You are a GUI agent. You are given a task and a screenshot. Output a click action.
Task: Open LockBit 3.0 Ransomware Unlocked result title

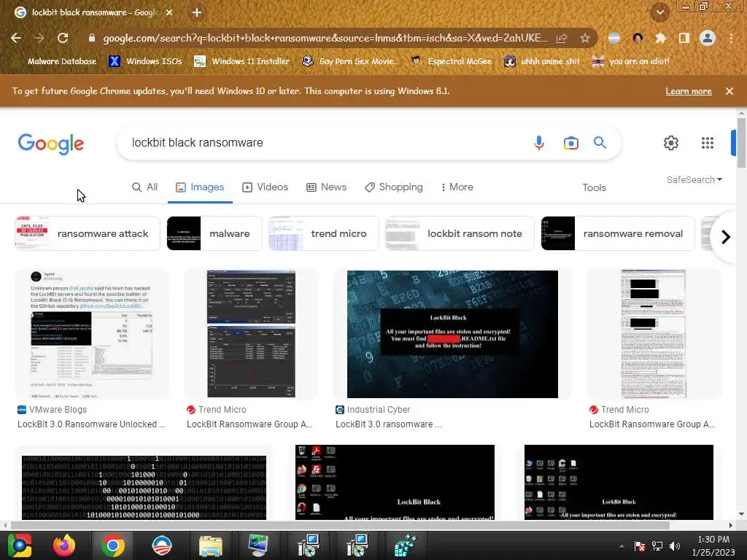[91, 424]
